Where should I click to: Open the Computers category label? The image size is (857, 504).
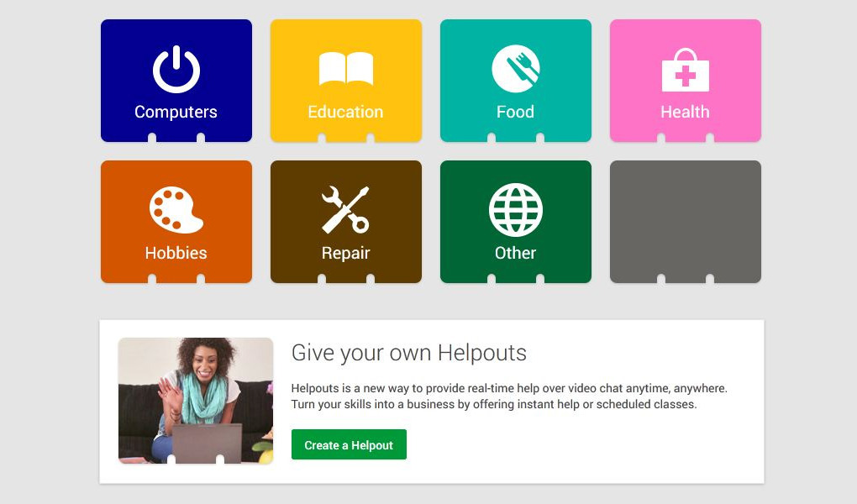[176, 112]
